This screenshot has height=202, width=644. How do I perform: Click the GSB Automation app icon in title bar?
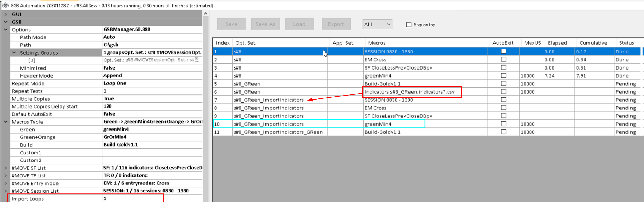coord(5,5)
